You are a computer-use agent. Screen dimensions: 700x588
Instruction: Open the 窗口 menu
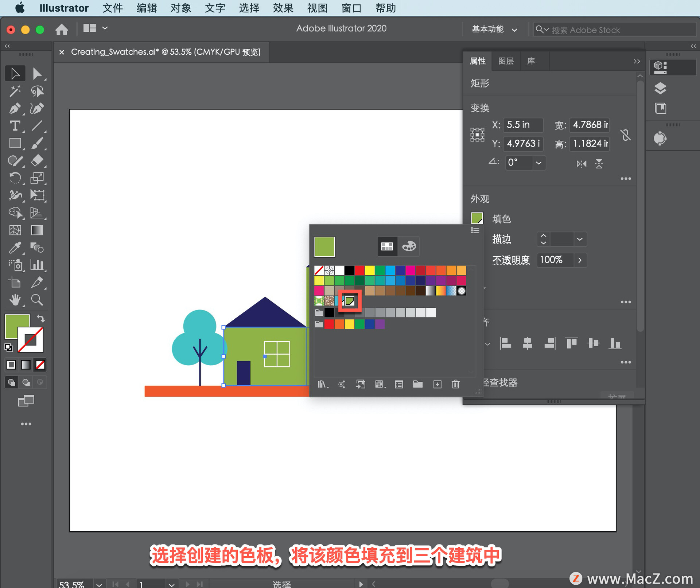351,8
